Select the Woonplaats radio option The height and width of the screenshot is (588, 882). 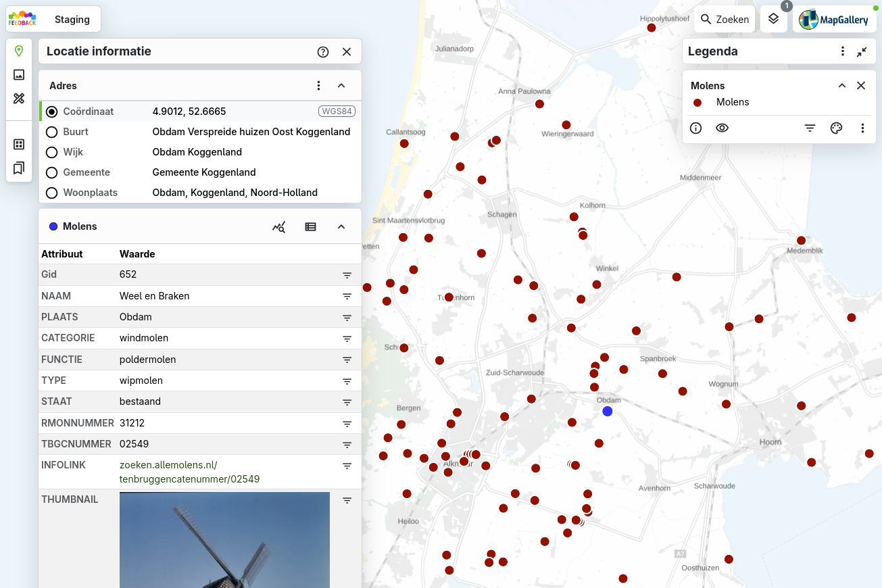click(51, 193)
